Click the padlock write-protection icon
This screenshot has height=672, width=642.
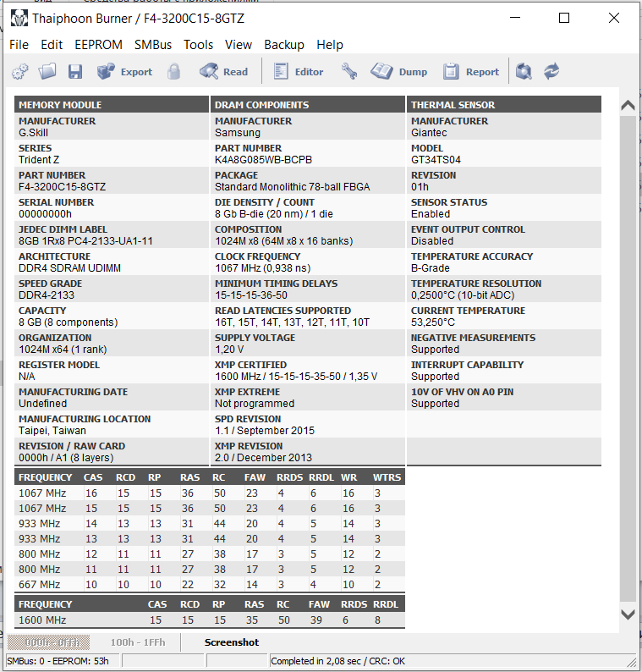[173, 72]
